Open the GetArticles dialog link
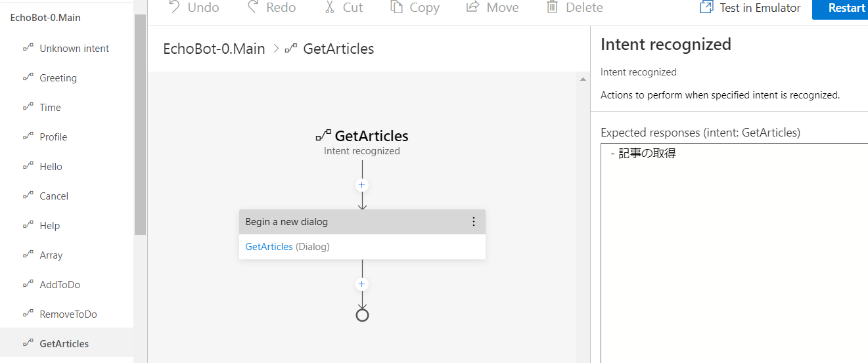 269,247
